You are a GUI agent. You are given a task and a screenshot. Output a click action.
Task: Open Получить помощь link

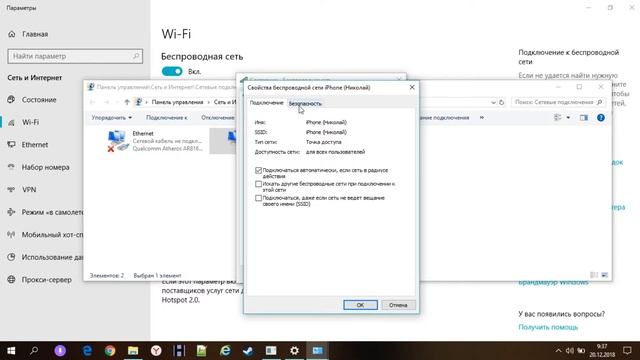click(548, 327)
